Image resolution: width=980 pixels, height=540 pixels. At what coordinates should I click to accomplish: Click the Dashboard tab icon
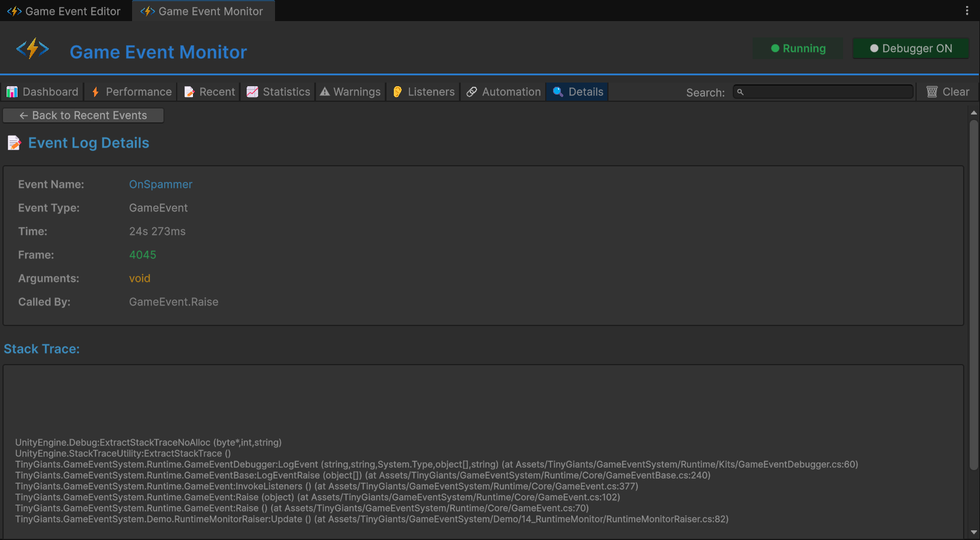tap(12, 92)
